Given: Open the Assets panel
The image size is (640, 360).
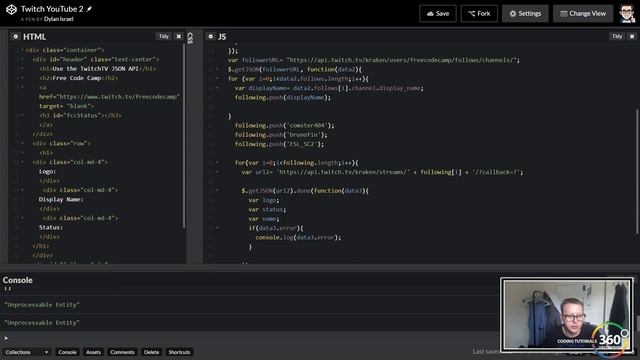Looking at the screenshot, I should tap(93, 352).
